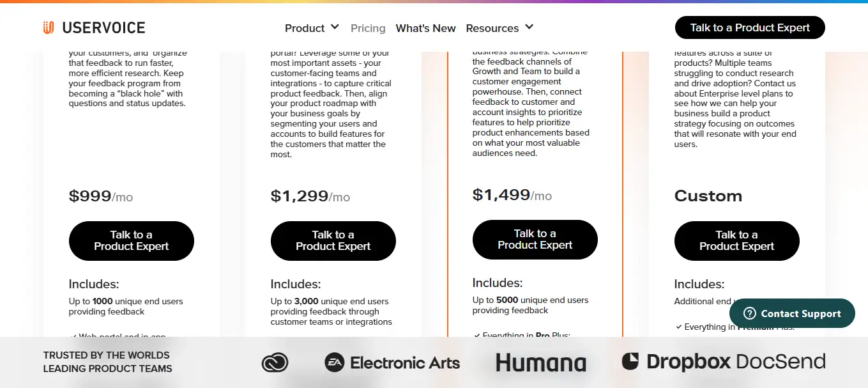Click the $1,499/mo price text
This screenshot has width=868, height=388.
(512, 194)
